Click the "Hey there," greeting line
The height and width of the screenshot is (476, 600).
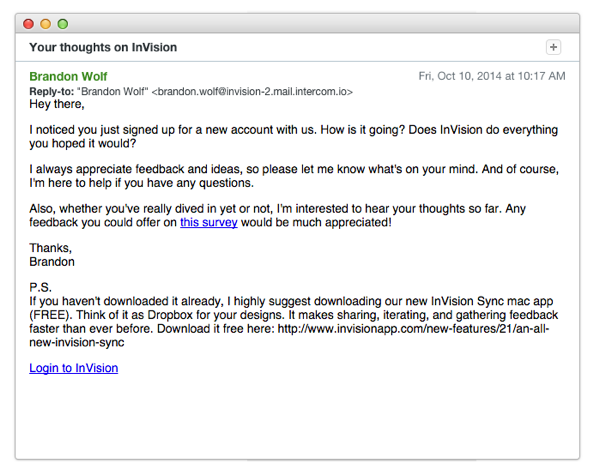[57, 104]
